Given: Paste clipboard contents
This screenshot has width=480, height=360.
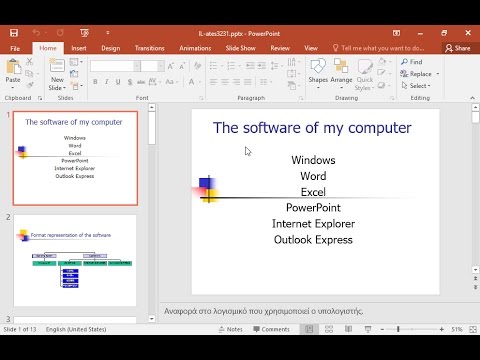Looking at the screenshot, I should [x=13, y=74].
